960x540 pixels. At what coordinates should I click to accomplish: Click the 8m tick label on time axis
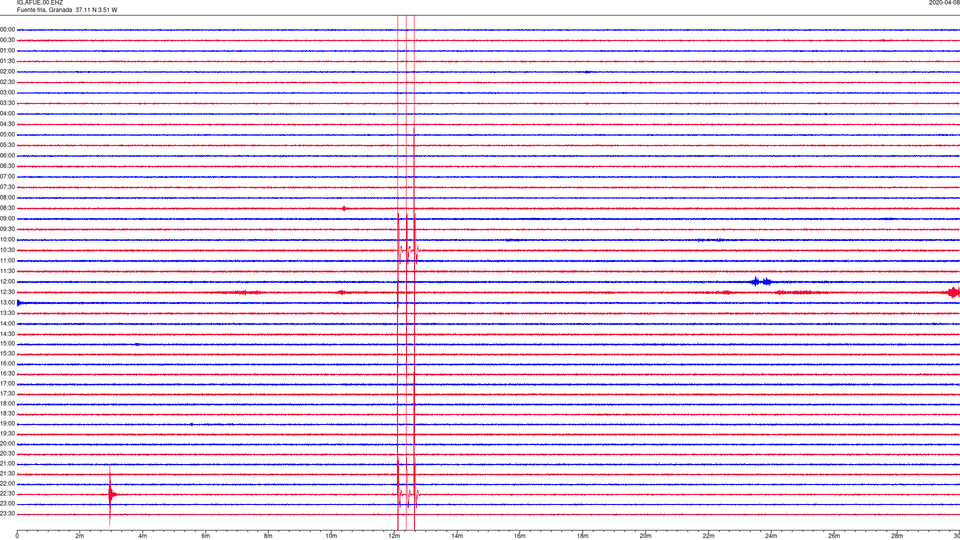pyautogui.click(x=268, y=536)
